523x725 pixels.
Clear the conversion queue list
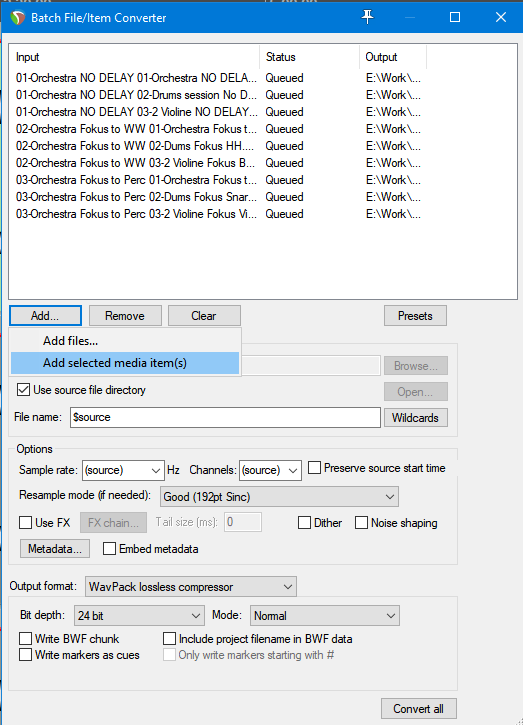click(204, 316)
